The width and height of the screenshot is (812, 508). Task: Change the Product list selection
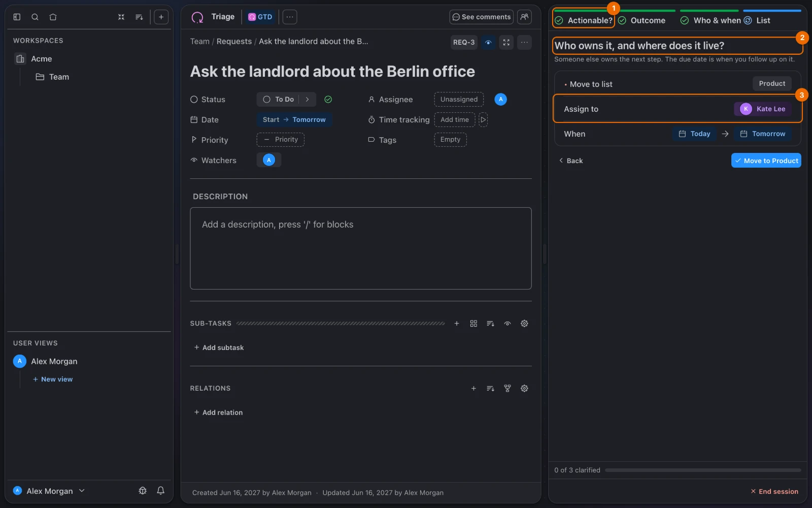771,84
